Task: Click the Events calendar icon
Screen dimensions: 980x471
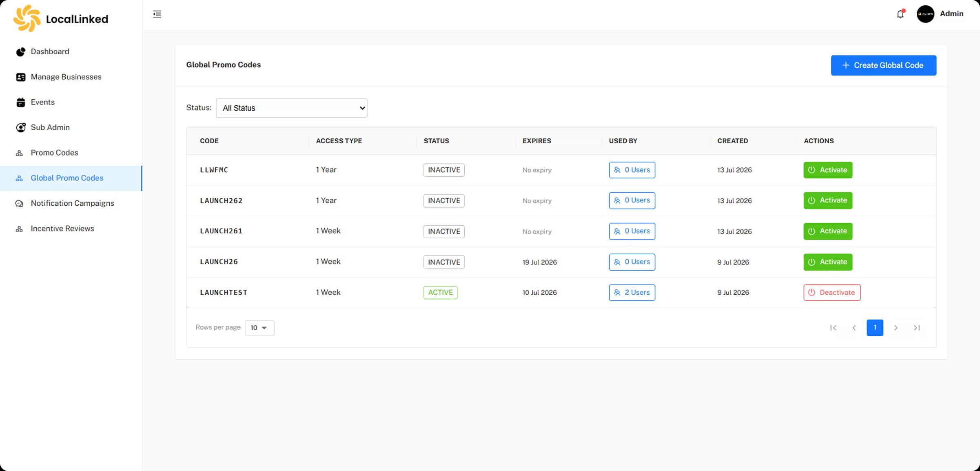Action: 20,102
